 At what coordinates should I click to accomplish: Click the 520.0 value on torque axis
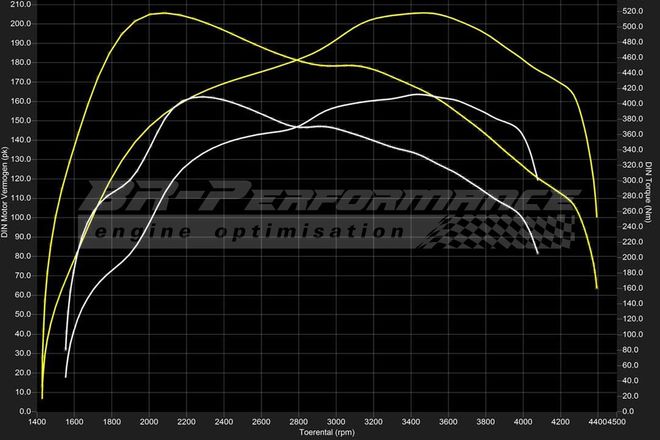point(629,11)
